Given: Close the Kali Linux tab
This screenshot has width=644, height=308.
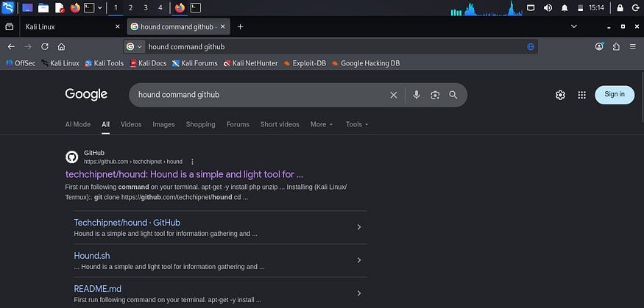Looking at the screenshot, I should (x=118, y=26).
